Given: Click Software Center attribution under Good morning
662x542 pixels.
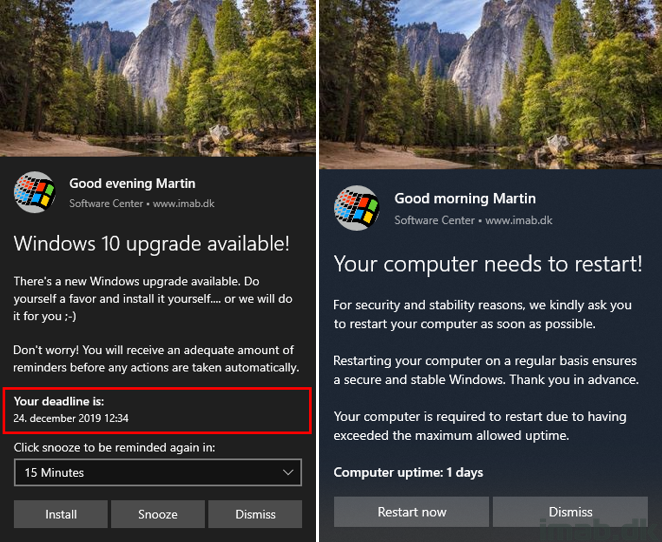Looking at the screenshot, I should pos(473,220).
